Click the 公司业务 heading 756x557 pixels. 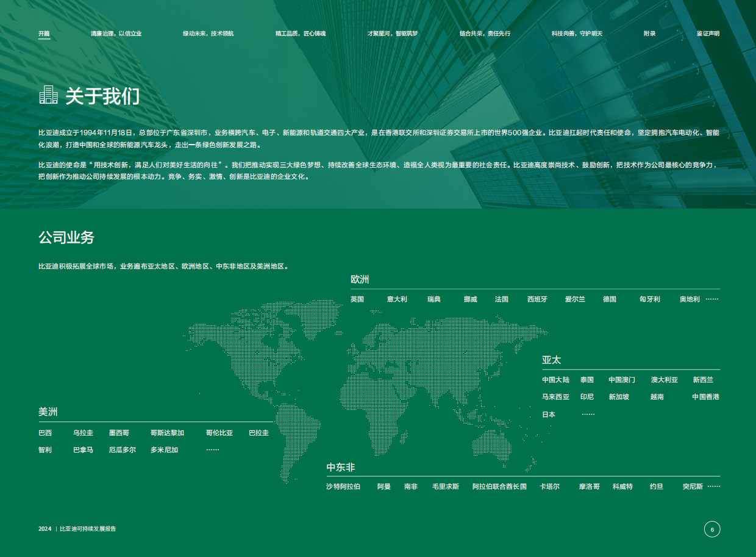(66, 237)
